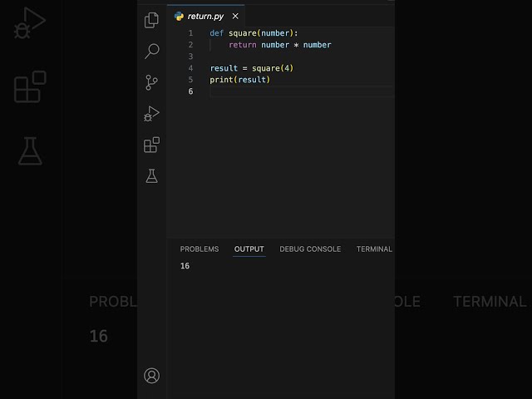Open the Source Control branch icon
The image size is (532, 399).
[x=151, y=82]
